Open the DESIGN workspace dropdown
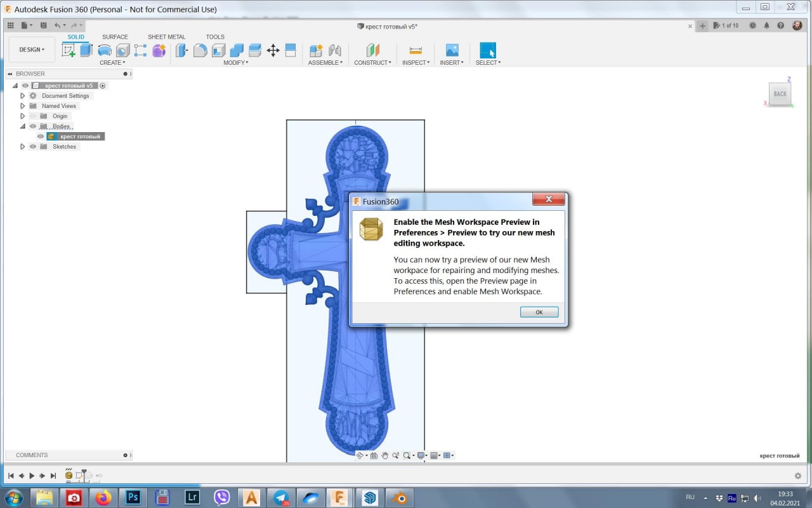 click(32, 50)
